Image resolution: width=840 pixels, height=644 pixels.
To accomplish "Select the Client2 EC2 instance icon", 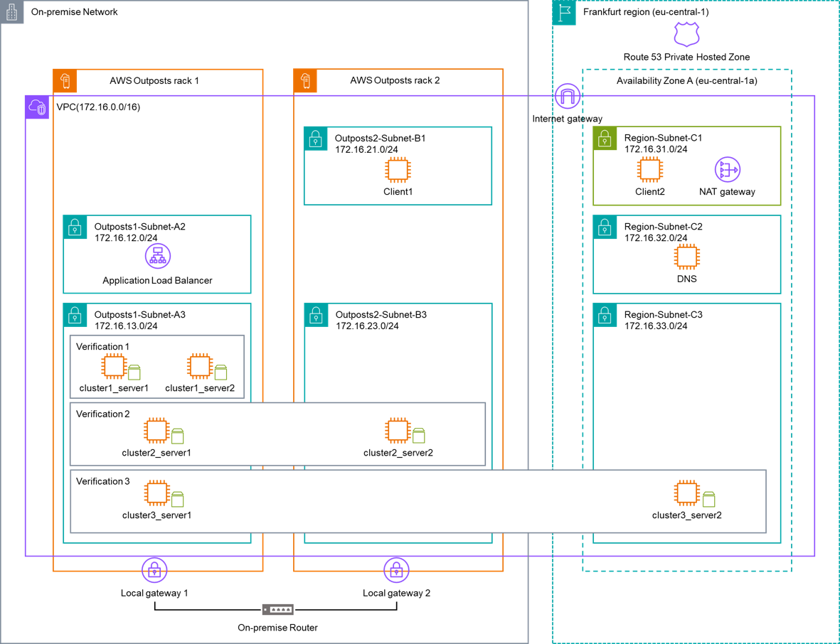I will 649,170.
